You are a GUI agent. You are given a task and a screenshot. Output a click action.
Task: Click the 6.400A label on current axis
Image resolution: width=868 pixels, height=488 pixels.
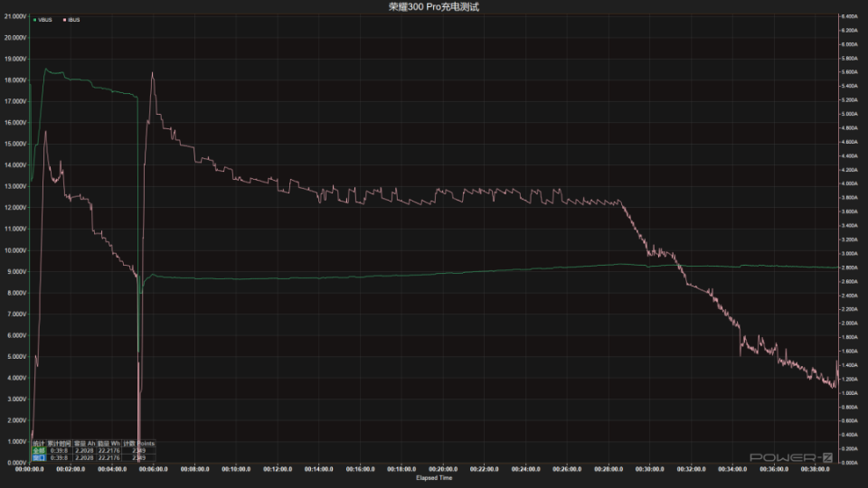point(849,16)
